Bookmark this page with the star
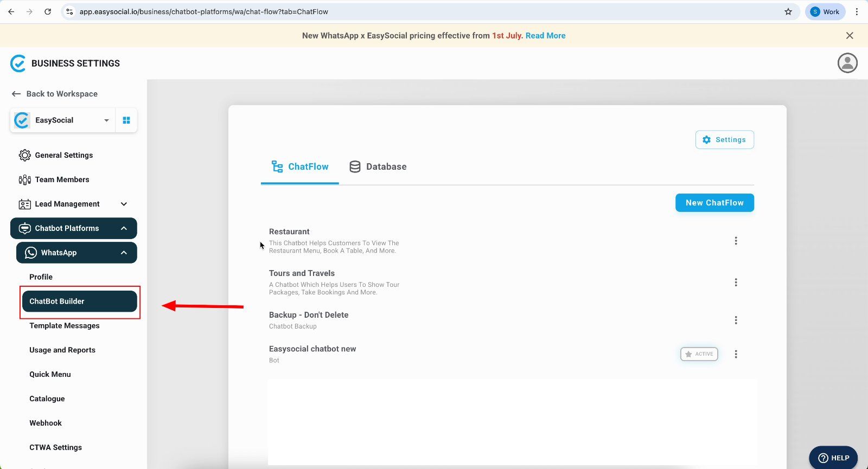 (788, 11)
